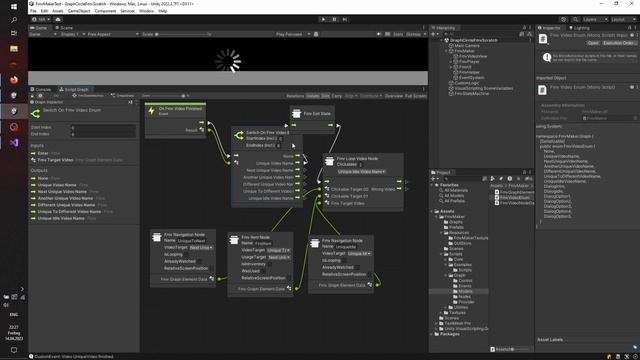Open the GameObject menu
Screen dimensions: 640x360
(x=79, y=11)
